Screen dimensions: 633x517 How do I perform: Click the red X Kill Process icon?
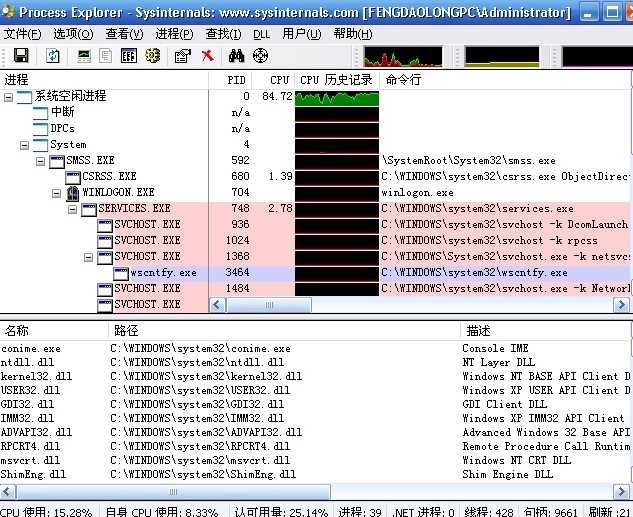(208, 55)
